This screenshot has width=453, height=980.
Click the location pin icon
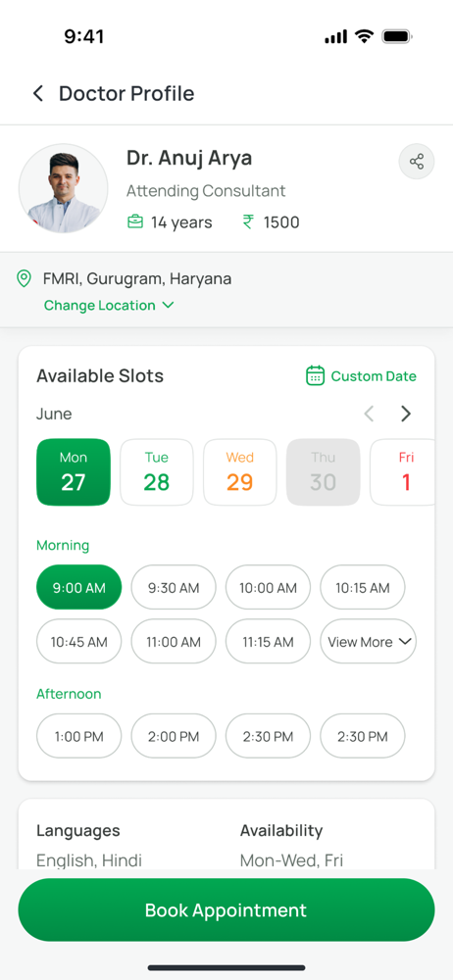24,278
